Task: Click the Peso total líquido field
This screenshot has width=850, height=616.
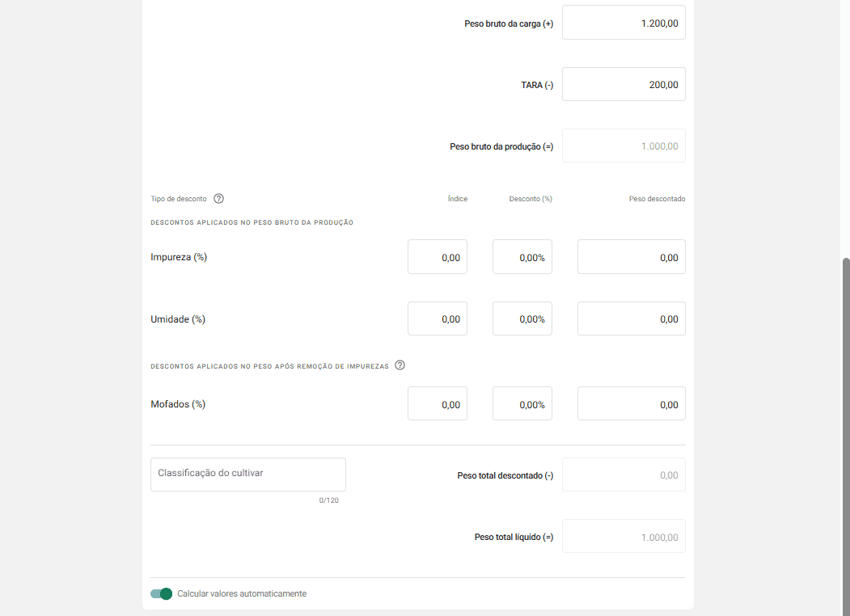Action: pos(623,536)
